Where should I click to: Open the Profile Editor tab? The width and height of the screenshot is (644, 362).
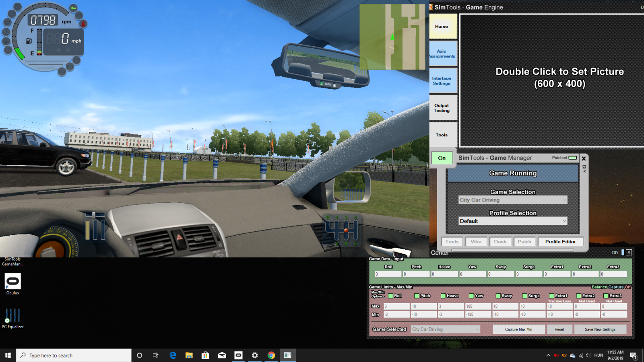[x=560, y=242]
